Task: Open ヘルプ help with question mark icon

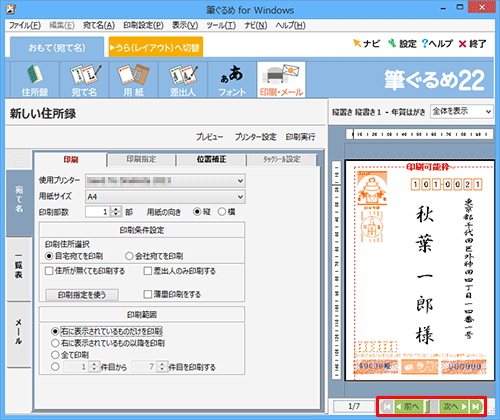Action: [x=437, y=44]
